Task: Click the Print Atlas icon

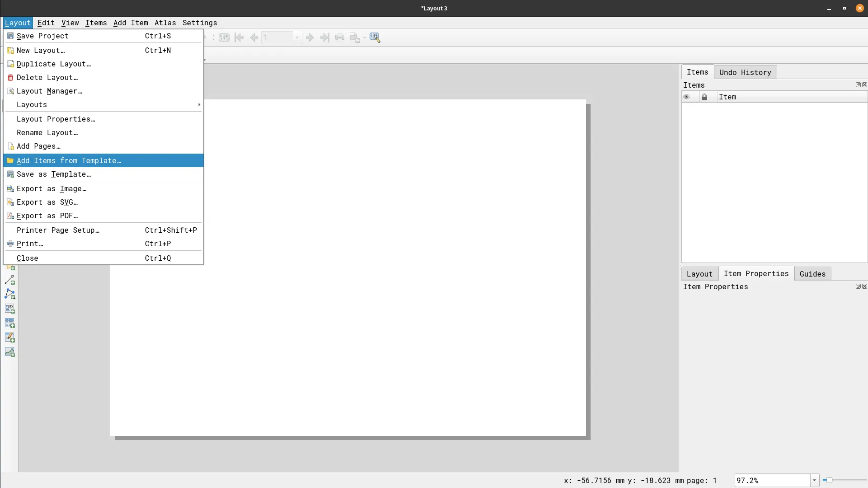Action: pos(340,38)
